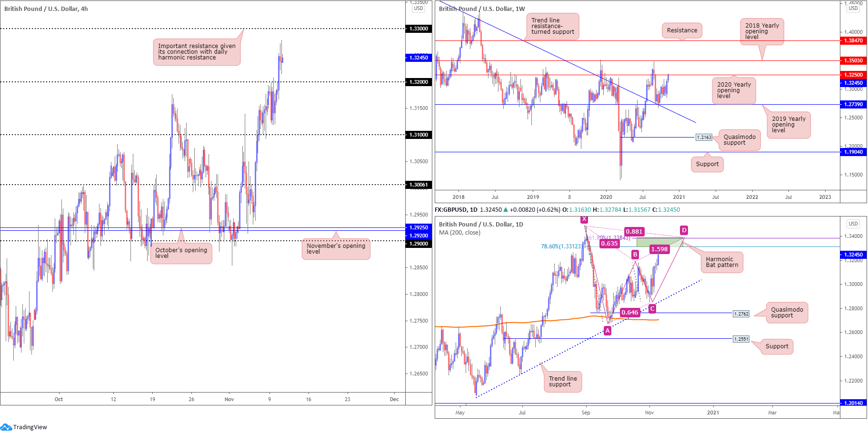This screenshot has height=433, width=868.
Task: Select the 1.32000 level label on 4h chart
Action: tap(419, 82)
